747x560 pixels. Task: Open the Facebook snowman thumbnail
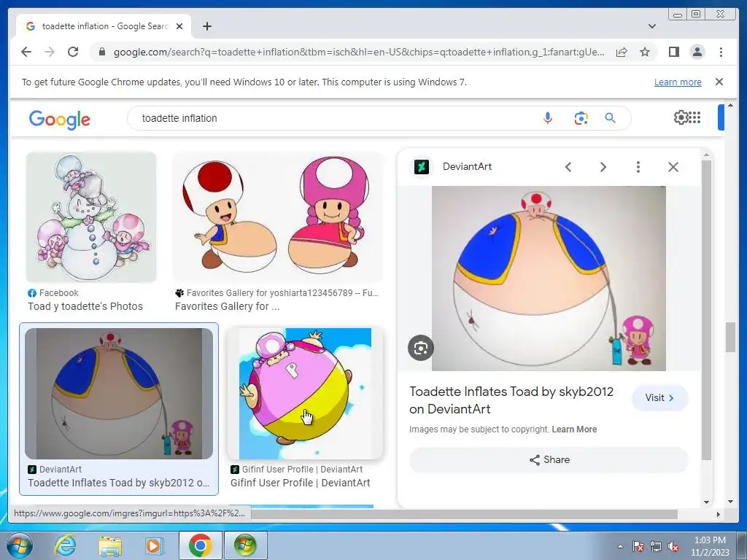click(x=91, y=217)
